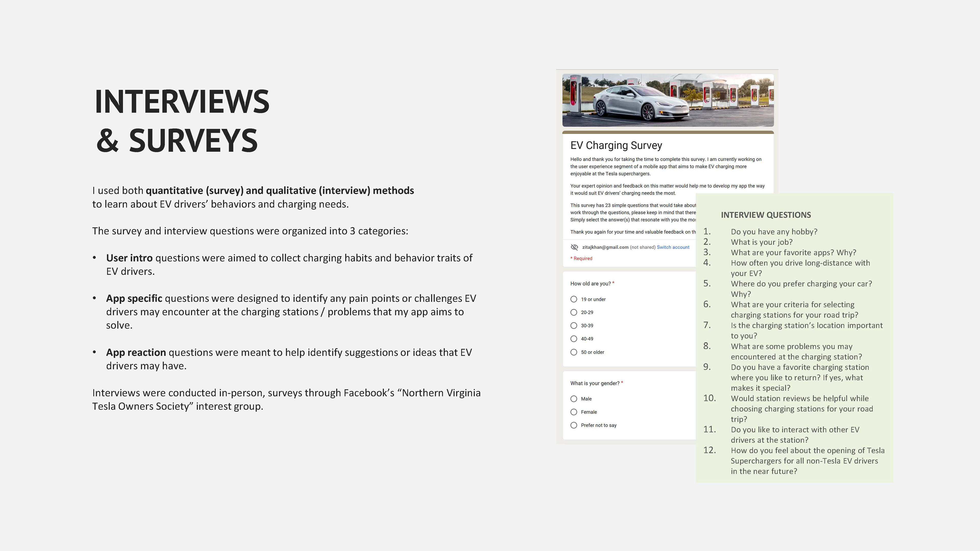Select the 'Female' gender option
This screenshot has height=551, width=980.
[574, 412]
